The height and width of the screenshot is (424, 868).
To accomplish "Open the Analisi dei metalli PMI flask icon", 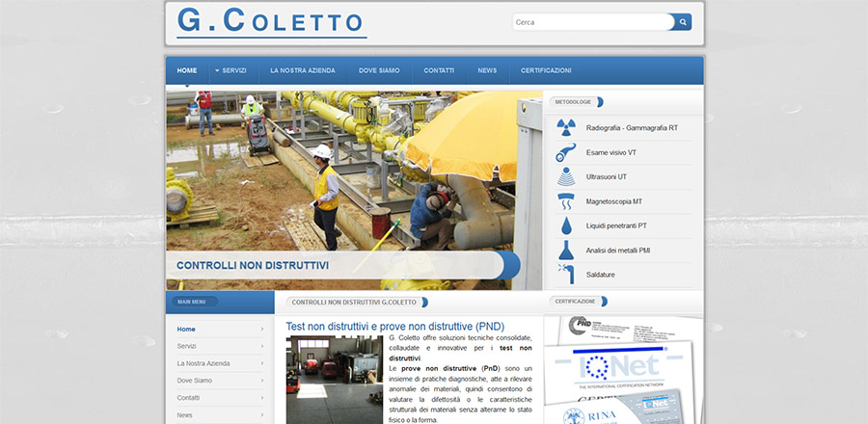I will (566, 251).
